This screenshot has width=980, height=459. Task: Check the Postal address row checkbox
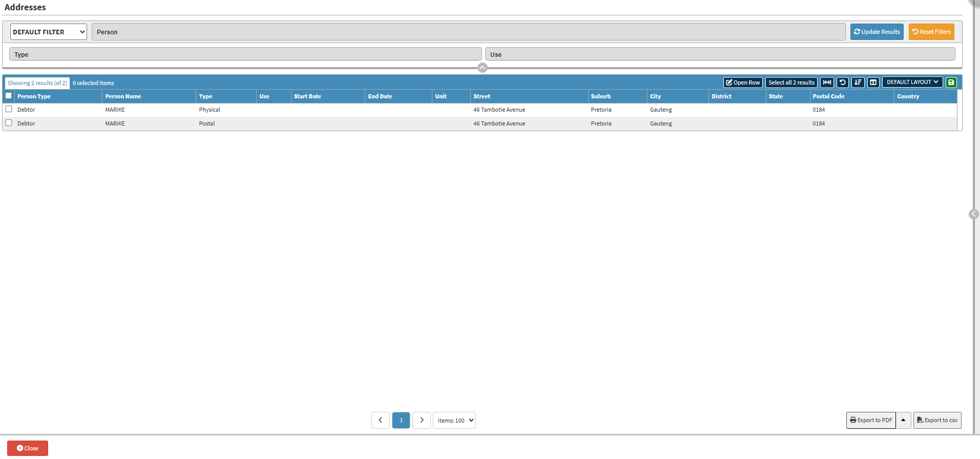tap(9, 123)
